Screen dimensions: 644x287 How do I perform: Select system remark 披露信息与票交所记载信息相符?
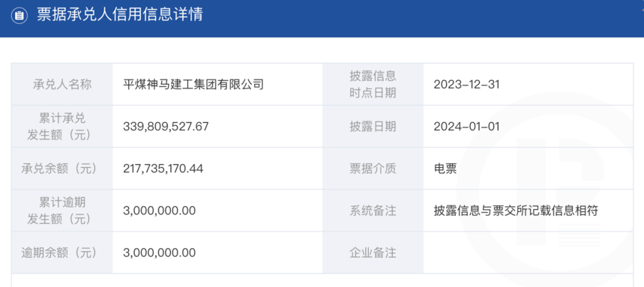pos(516,211)
